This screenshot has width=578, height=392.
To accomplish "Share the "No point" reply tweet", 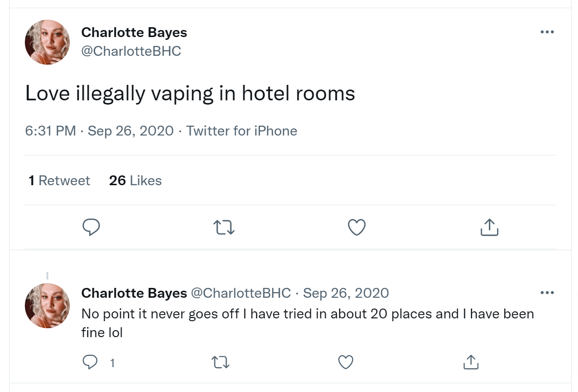I will click(470, 362).
